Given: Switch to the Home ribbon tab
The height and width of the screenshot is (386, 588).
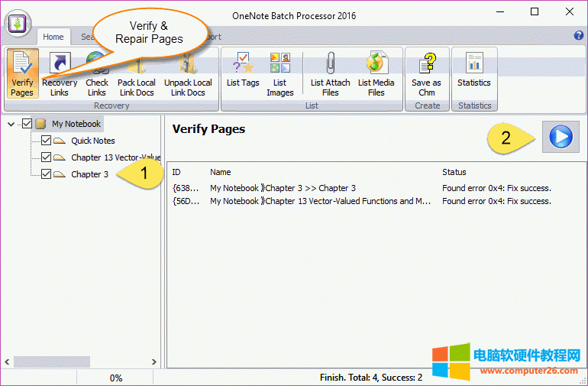Looking at the screenshot, I should (x=53, y=37).
